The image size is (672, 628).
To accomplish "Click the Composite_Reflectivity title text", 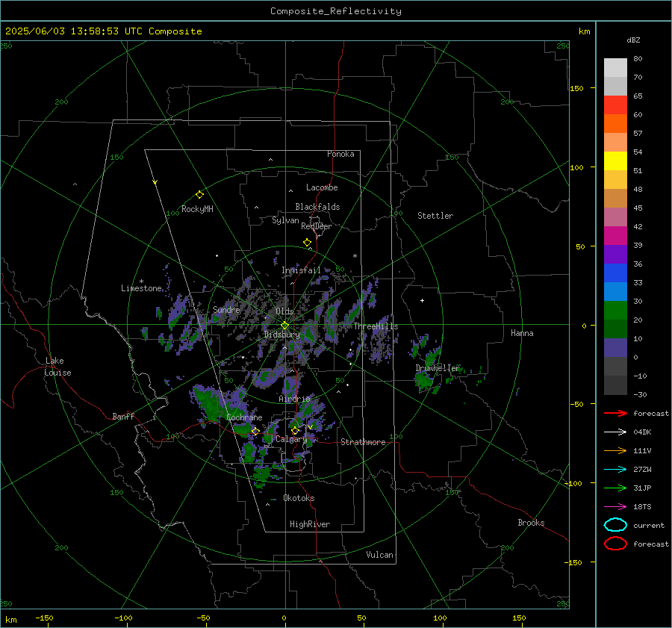I will (x=336, y=11).
